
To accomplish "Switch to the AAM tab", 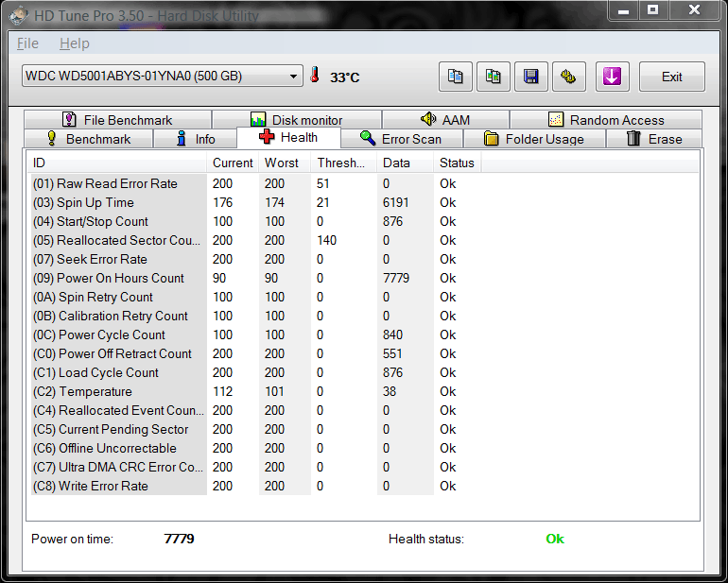I will coord(445,120).
